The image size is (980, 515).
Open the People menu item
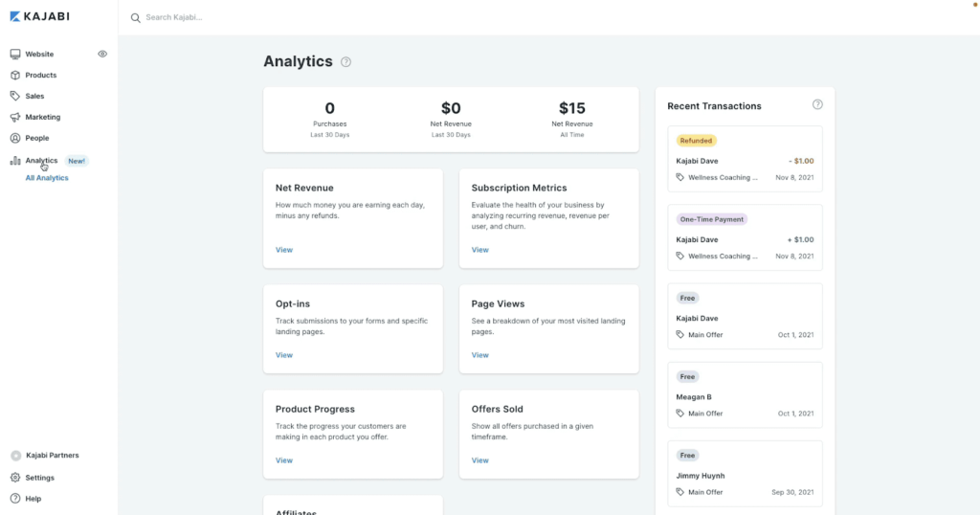coord(37,138)
